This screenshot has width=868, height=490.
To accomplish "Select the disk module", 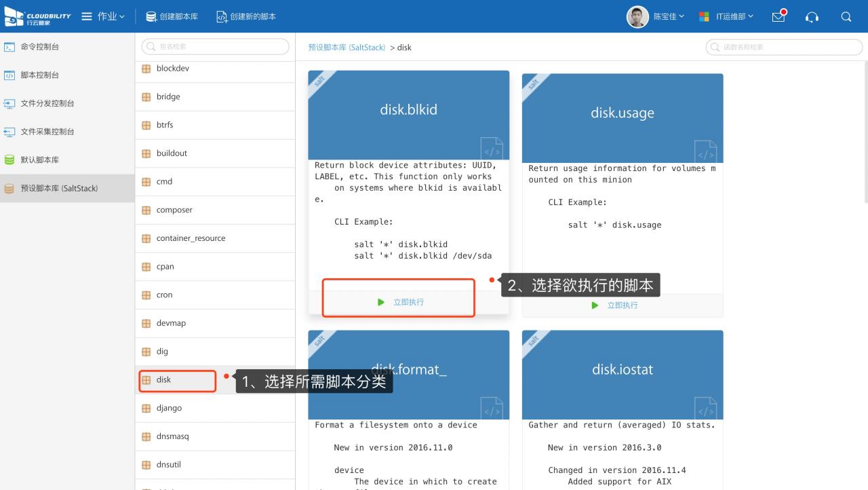I will 215,380.
